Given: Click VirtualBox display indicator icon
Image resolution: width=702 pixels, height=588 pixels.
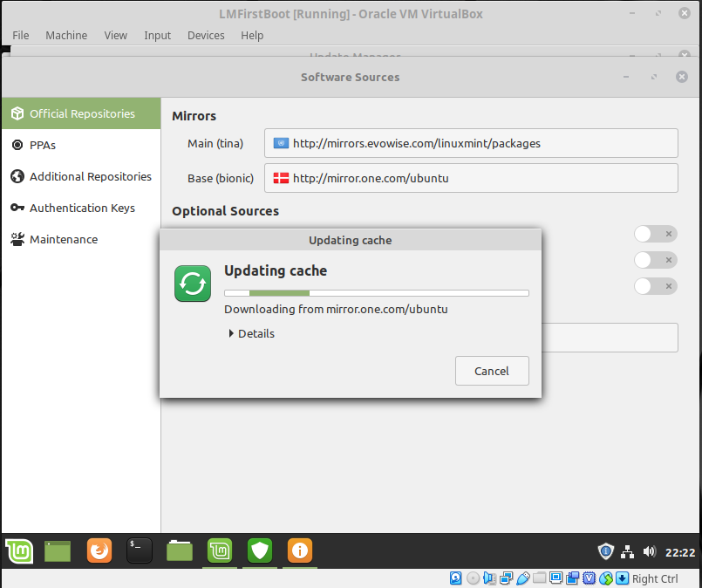Looking at the screenshot, I should pyautogui.click(x=556, y=578).
